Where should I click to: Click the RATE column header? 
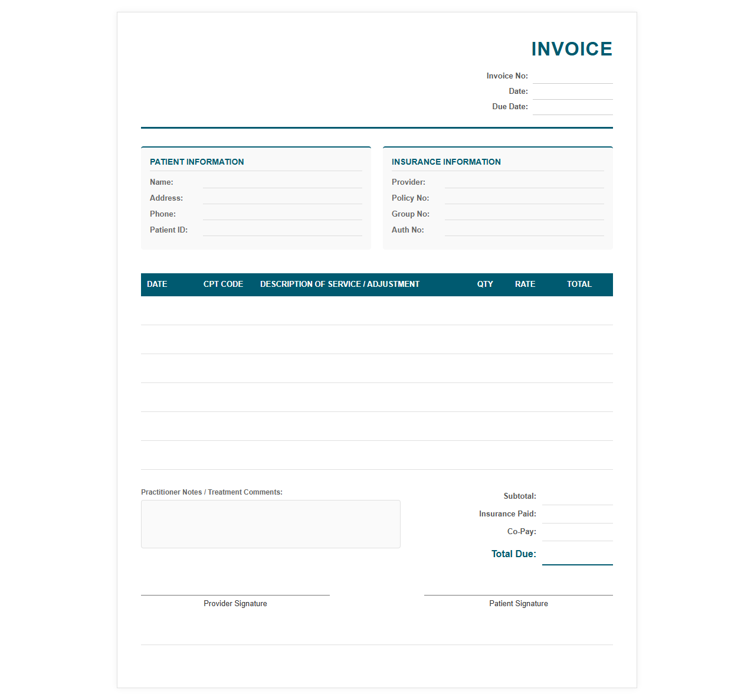pos(525,284)
